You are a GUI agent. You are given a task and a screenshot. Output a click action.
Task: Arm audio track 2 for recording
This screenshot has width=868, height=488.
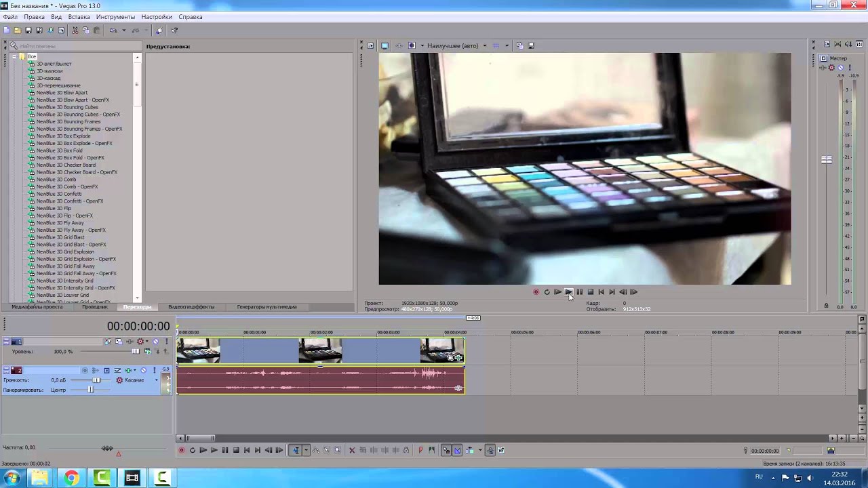[x=85, y=370]
